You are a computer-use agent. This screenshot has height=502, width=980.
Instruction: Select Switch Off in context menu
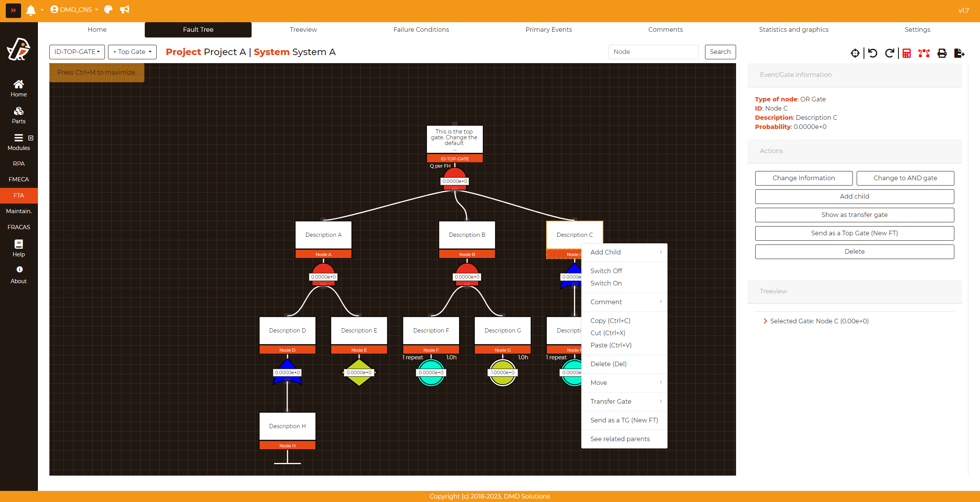pyautogui.click(x=606, y=271)
